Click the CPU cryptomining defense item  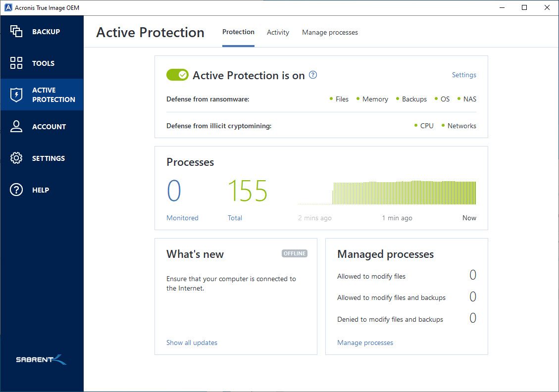pos(424,126)
